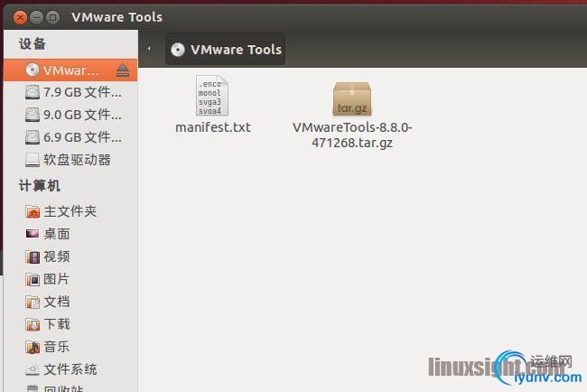587x392 pixels.
Task: Select the manifest.txt file icon
Action: 212,96
